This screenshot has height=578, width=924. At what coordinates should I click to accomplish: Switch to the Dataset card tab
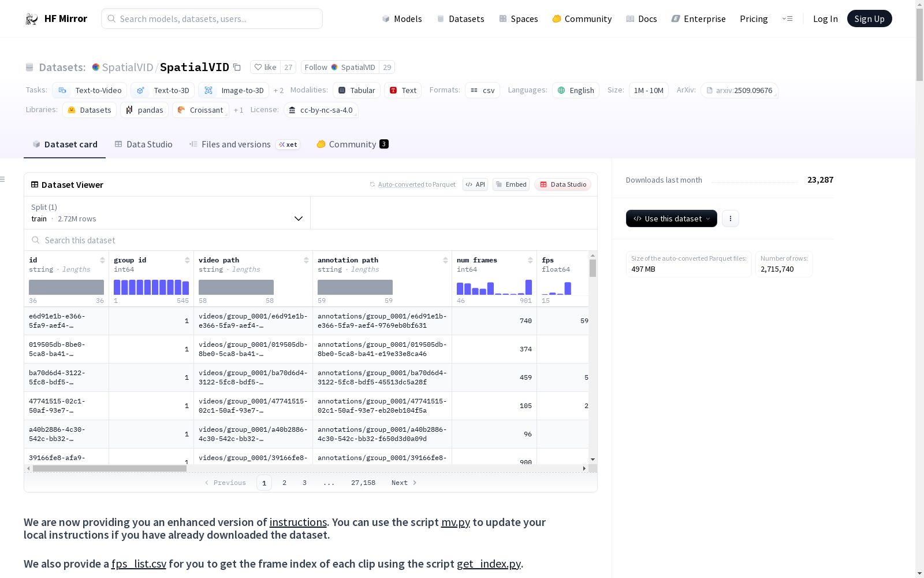(65, 144)
